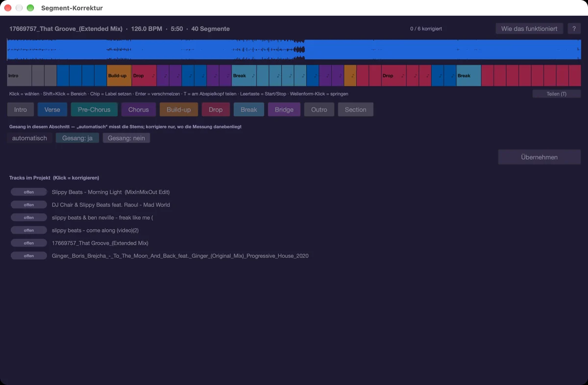The height and width of the screenshot is (385, 588).
Task: Apply the Pre-Chorus label chip
Action: pos(94,109)
